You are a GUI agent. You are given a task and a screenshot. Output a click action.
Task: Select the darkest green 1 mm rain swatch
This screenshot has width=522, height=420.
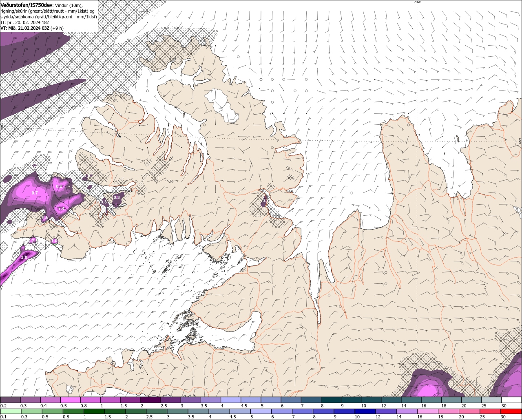pyautogui.click(x=93, y=411)
